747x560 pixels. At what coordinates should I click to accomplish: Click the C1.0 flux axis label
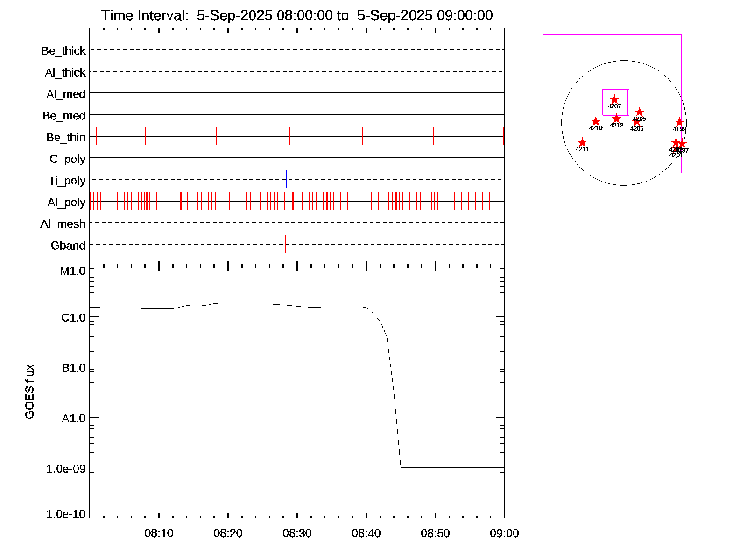tap(73, 317)
